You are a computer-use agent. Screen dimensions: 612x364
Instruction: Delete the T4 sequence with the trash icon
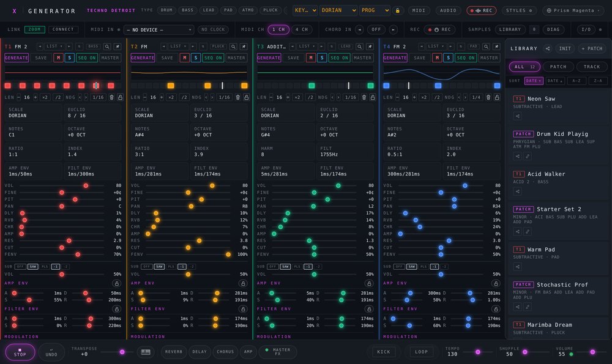coord(488,97)
